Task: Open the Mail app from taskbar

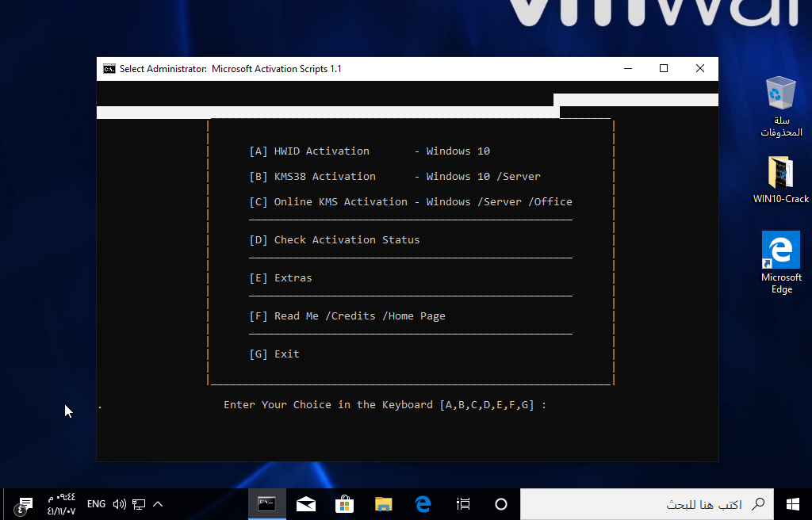Action: tap(306, 504)
